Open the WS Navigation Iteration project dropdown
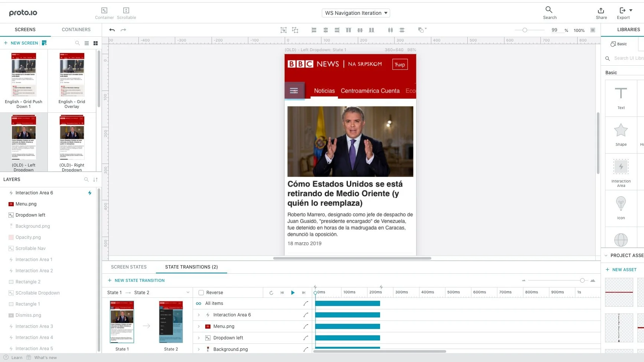This screenshot has width=644, height=362. tap(356, 13)
